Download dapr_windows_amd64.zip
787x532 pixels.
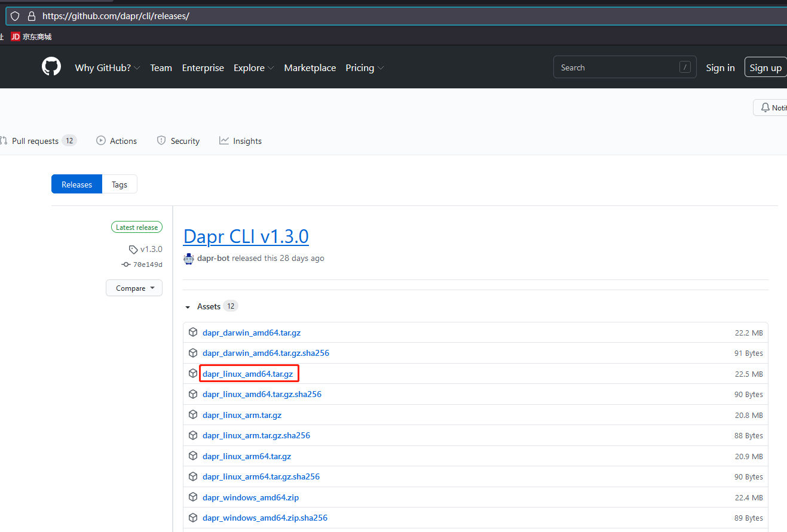(x=251, y=497)
